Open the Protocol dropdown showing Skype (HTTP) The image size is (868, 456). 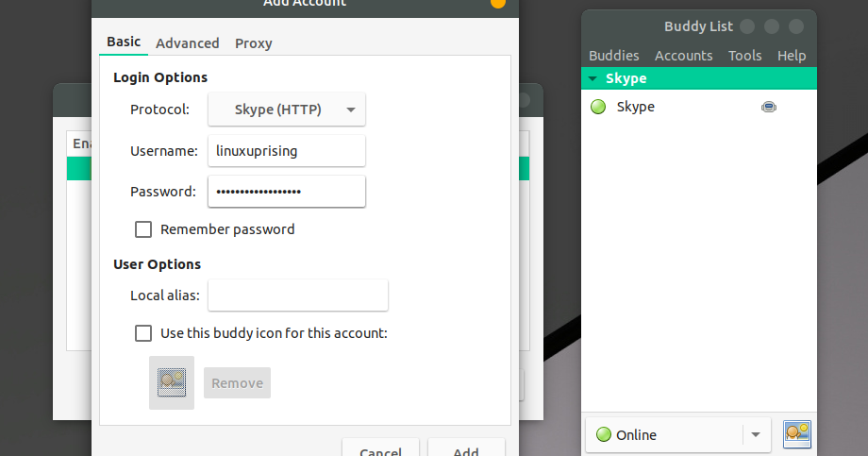287,110
